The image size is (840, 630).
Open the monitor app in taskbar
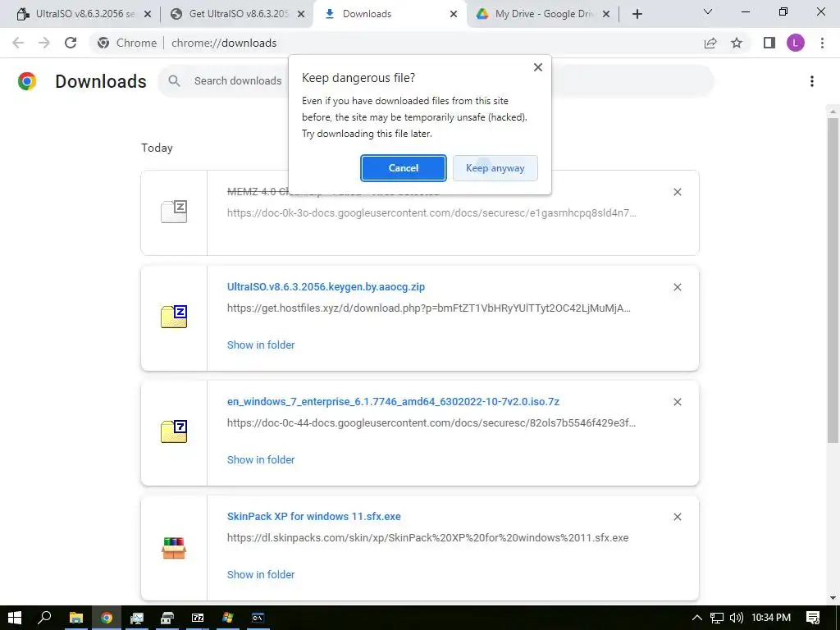137,618
